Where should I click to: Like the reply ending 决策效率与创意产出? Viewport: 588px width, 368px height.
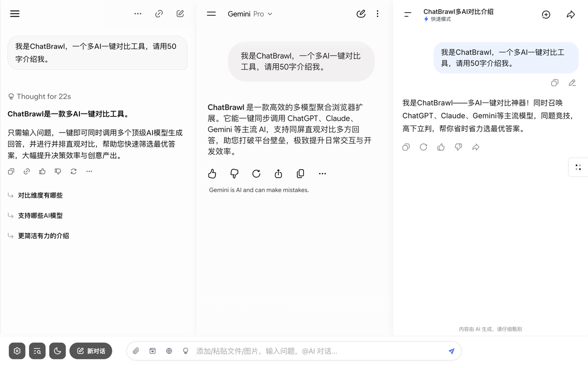click(42, 172)
